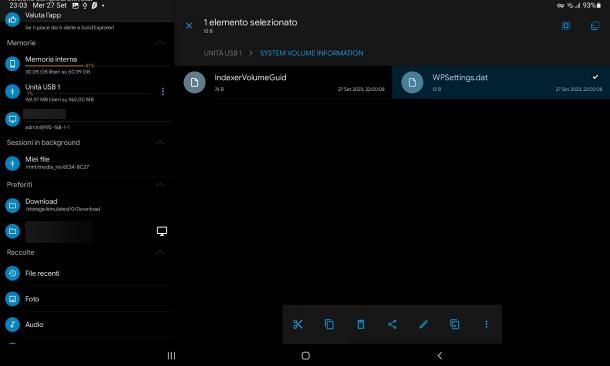610x366 pixels.
Task: Open Unità USB 1 options menu
Action: click(x=163, y=91)
